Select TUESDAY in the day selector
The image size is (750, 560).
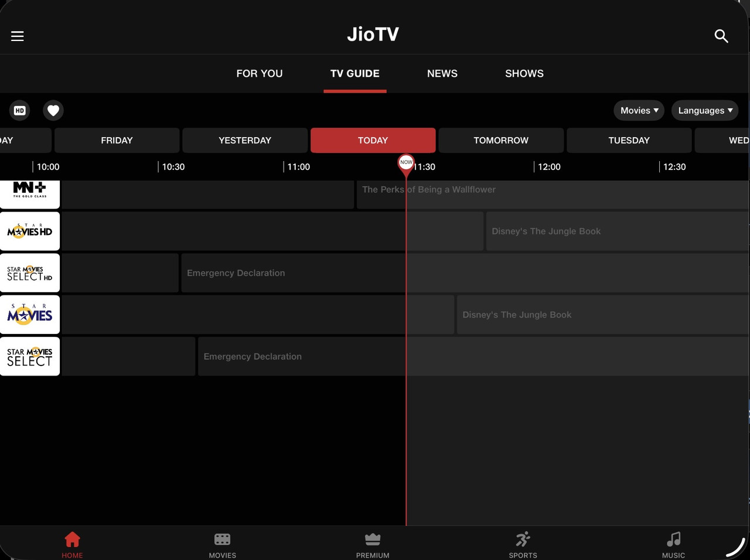(629, 140)
